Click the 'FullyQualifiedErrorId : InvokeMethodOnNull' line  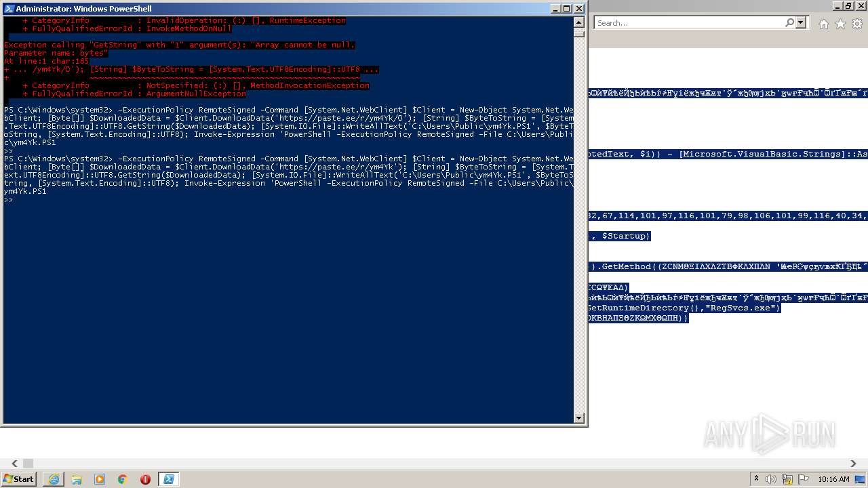pos(127,28)
